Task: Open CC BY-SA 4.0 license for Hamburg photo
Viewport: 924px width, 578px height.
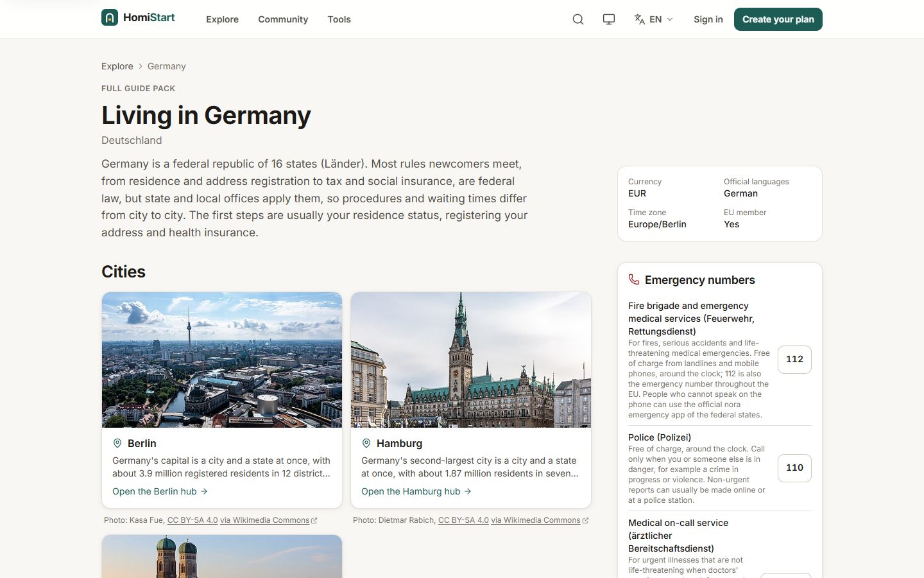Action: point(463,520)
